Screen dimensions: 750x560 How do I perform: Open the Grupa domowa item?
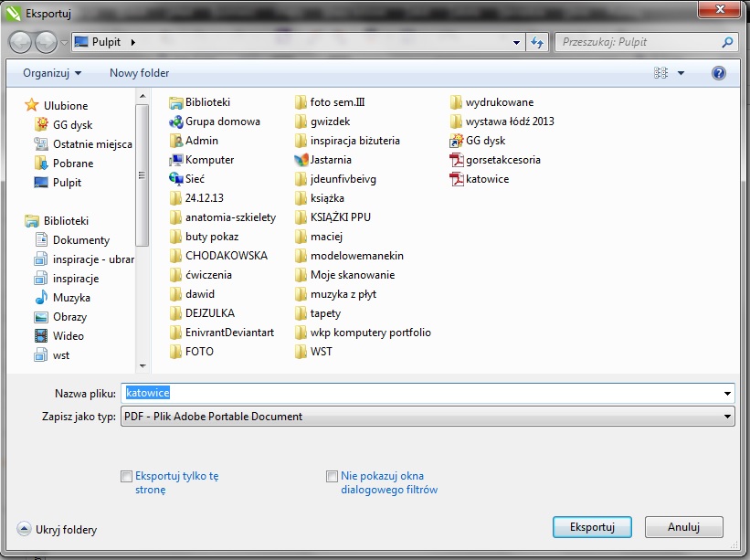[x=221, y=122]
